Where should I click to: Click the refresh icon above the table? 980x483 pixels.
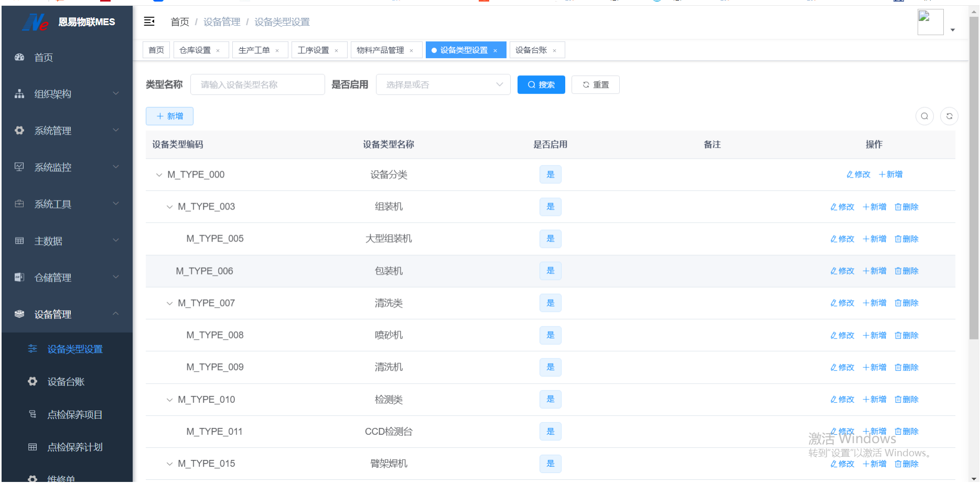pos(949,116)
